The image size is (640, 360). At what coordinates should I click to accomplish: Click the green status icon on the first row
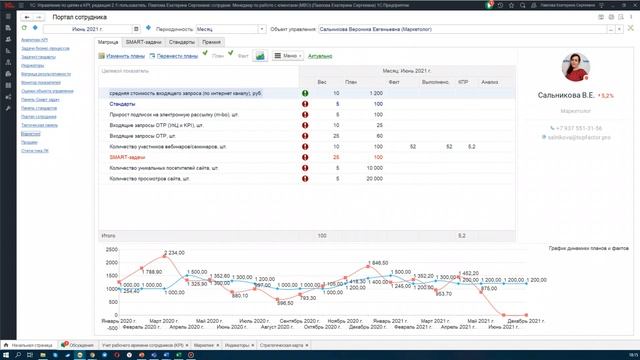coord(305,93)
